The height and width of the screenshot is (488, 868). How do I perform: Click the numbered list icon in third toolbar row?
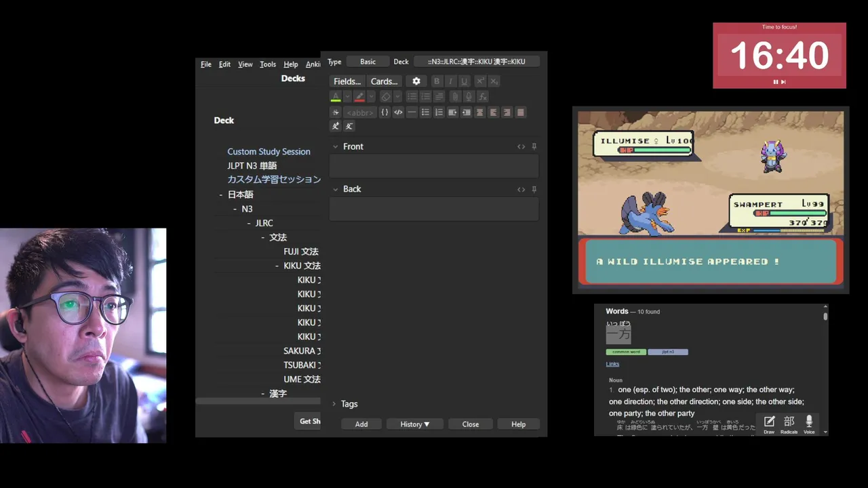(x=439, y=113)
